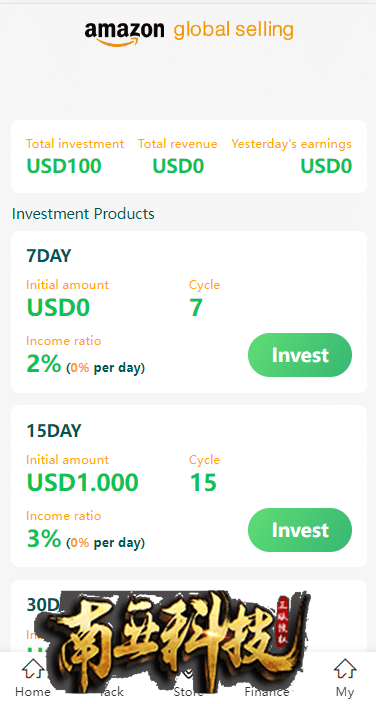Image resolution: width=376 pixels, height=704 pixels.
Task: Switch to the My tab label
Action: pyautogui.click(x=345, y=691)
